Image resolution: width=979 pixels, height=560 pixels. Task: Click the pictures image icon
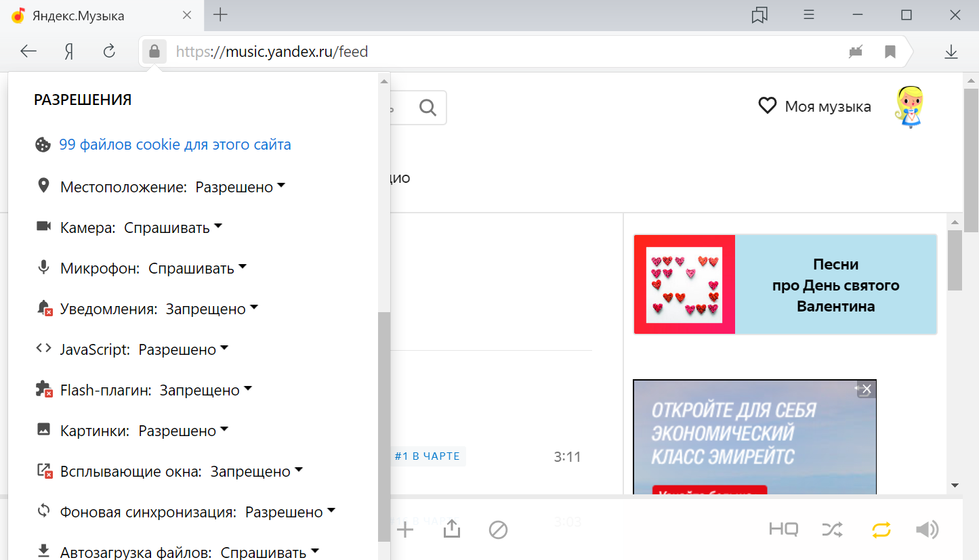coord(43,429)
